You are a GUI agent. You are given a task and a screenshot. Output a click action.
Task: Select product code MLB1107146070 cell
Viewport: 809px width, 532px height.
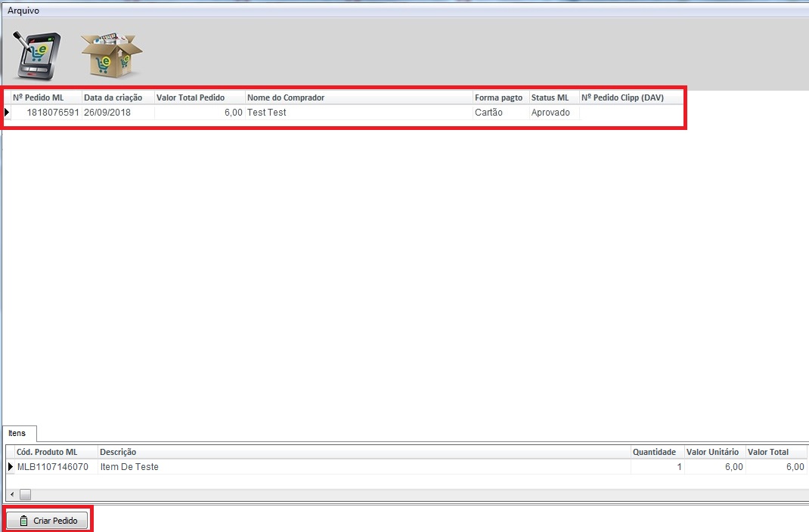coord(53,467)
